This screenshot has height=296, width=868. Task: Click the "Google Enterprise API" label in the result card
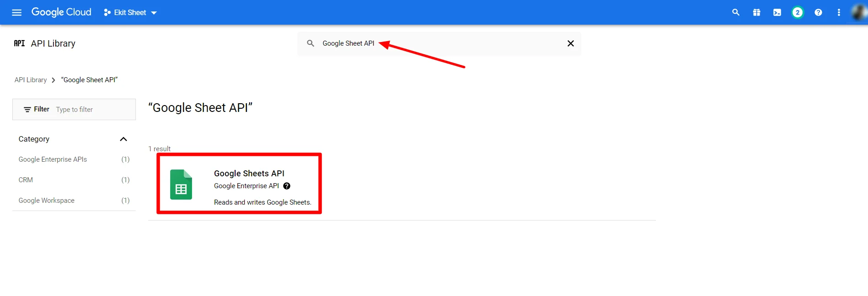click(x=246, y=186)
